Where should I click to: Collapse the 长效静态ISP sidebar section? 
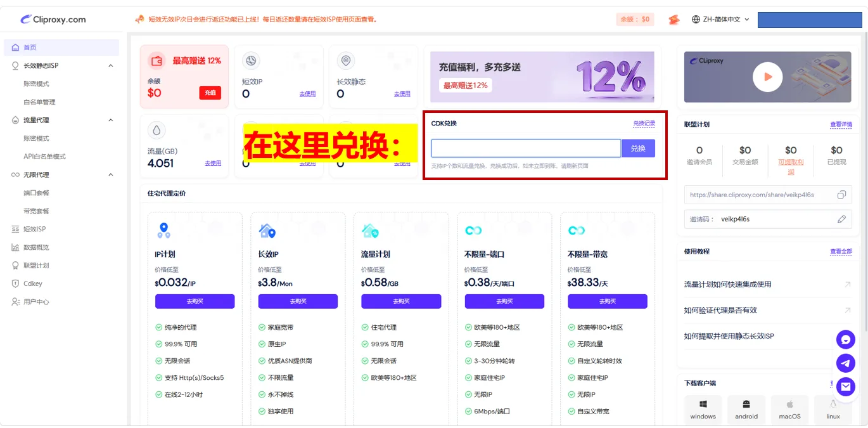[x=111, y=66]
